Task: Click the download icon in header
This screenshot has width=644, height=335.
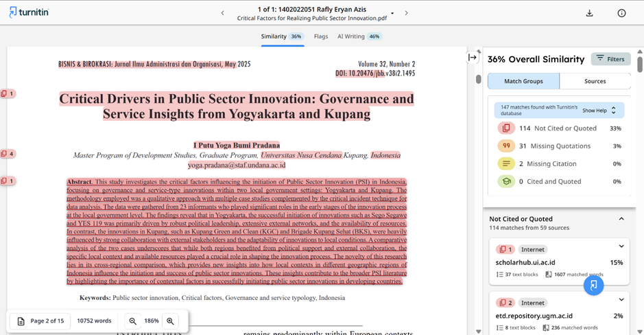Action: tap(589, 13)
